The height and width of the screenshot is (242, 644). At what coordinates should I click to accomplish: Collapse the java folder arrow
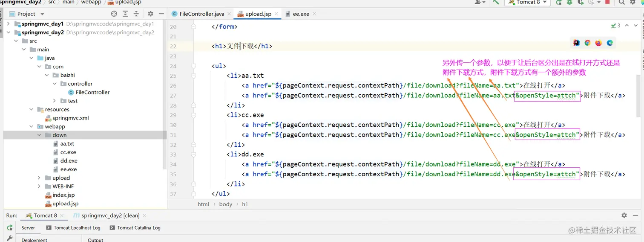click(32, 58)
